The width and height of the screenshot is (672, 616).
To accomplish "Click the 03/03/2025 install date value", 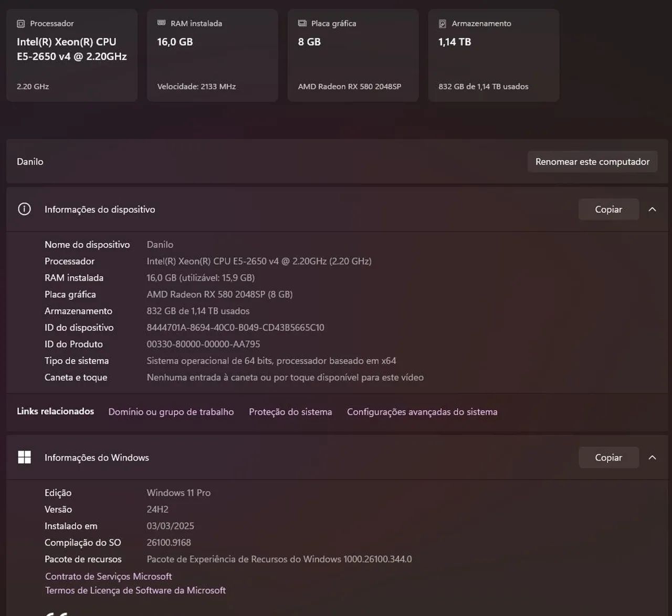I will click(170, 526).
